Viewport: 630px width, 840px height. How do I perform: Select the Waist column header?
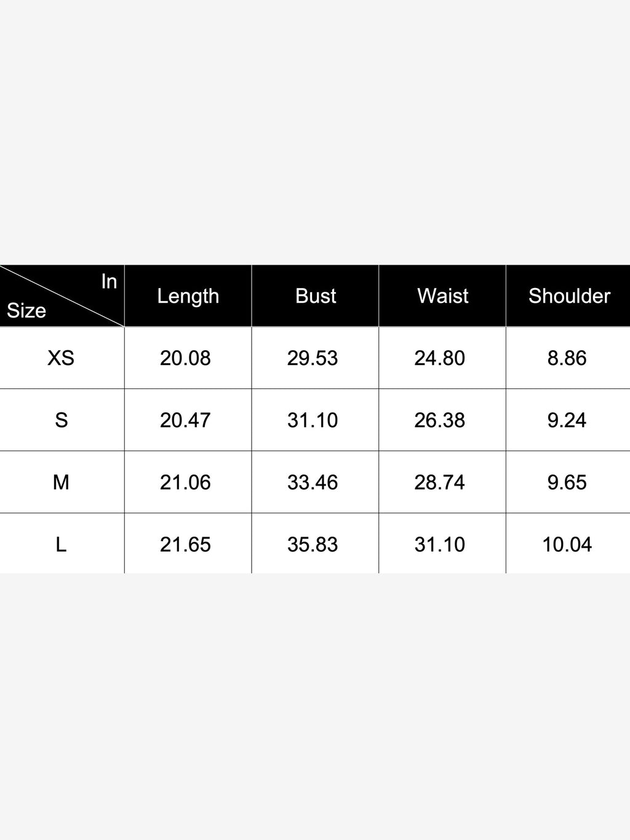click(442, 296)
